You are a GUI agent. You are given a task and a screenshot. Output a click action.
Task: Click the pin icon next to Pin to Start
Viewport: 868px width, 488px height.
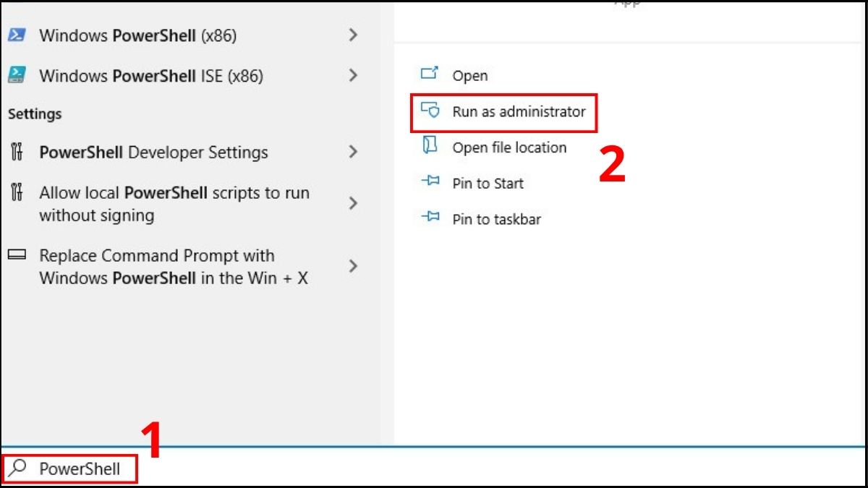click(429, 183)
